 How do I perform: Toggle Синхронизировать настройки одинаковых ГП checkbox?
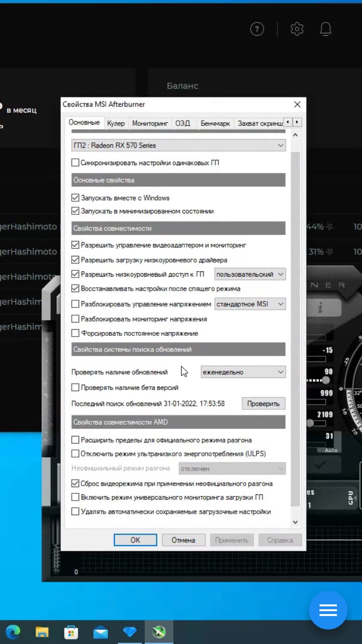point(75,163)
